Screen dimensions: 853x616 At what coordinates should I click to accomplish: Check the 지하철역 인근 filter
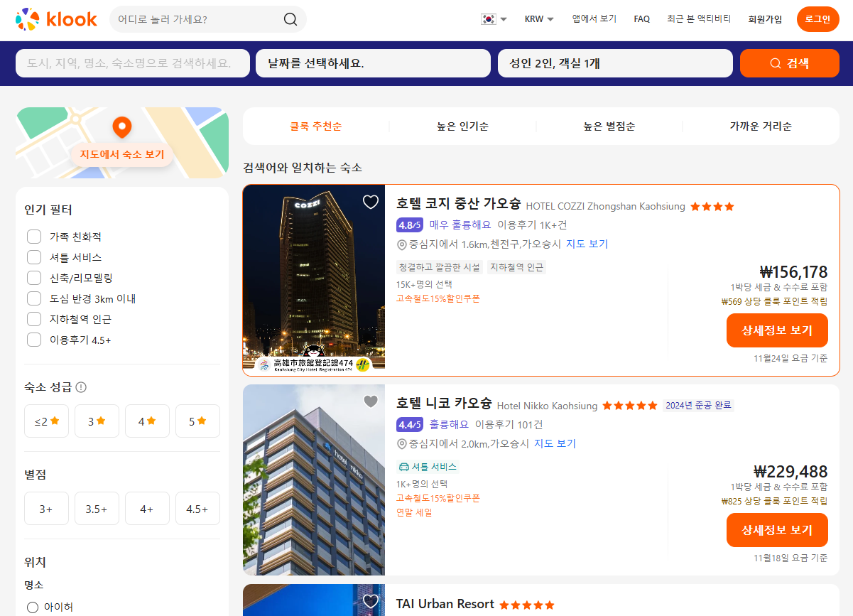pos(34,319)
